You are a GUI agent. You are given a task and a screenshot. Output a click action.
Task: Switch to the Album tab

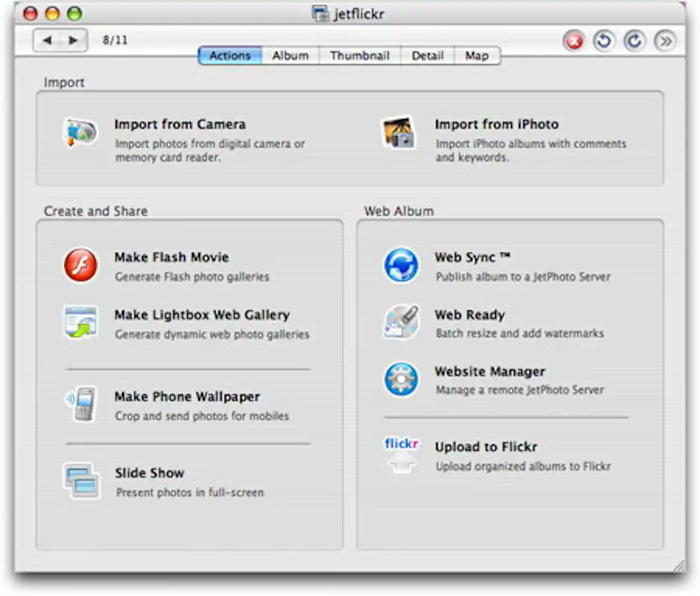coord(290,56)
